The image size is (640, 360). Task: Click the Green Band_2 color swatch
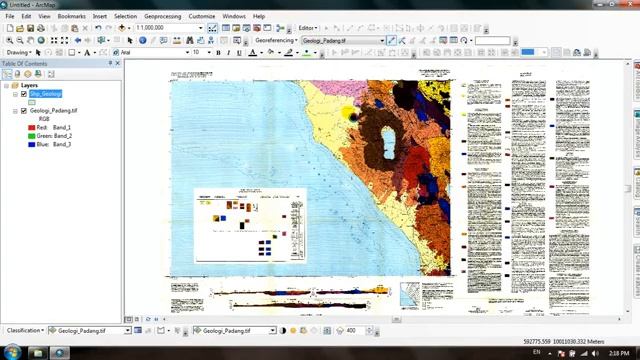coord(31,136)
